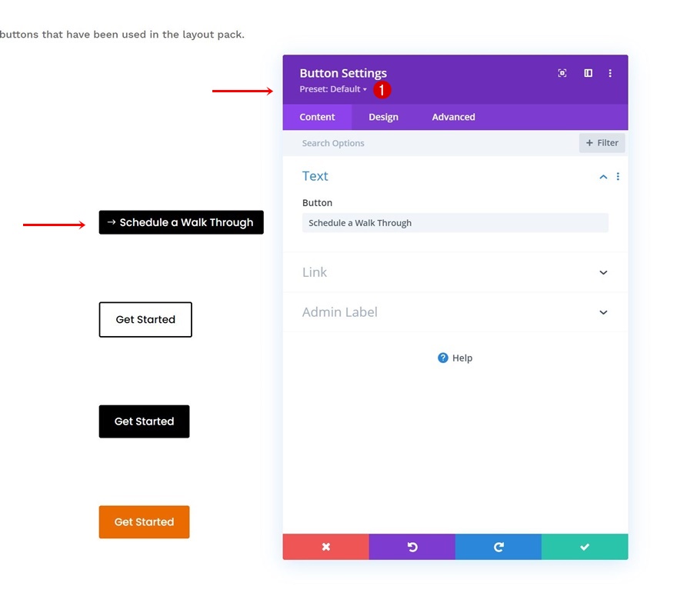Click the 'Button' field label
This screenshot has height=616, width=677.
point(317,203)
